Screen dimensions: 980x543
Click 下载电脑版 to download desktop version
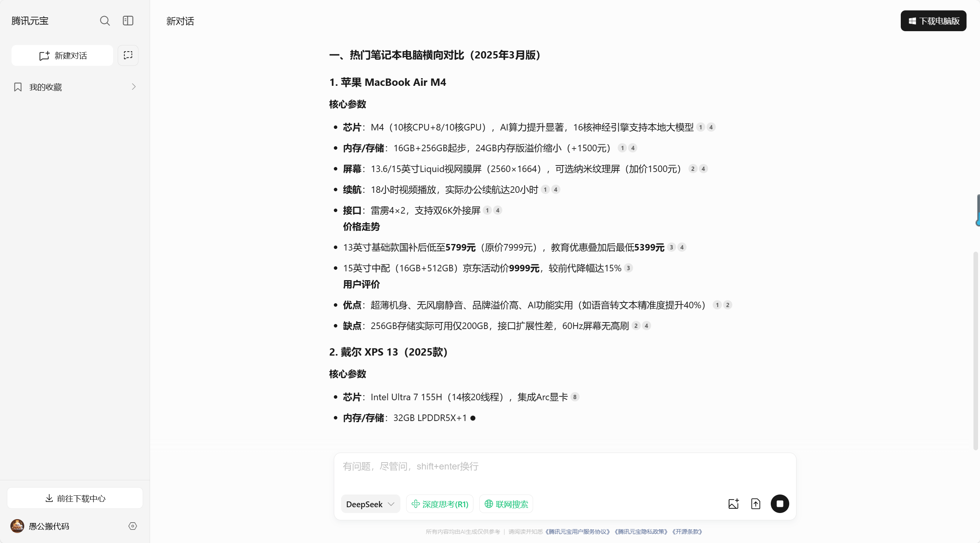933,20
